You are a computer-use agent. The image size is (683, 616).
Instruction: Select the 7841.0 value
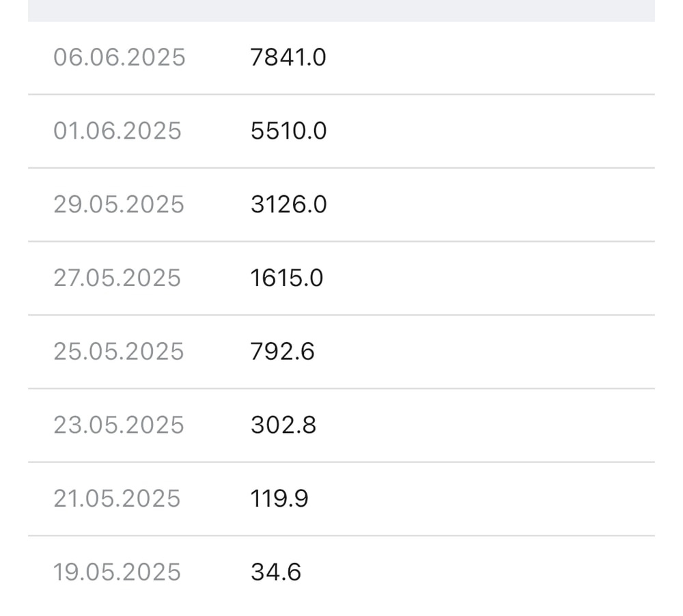pyautogui.click(x=288, y=57)
